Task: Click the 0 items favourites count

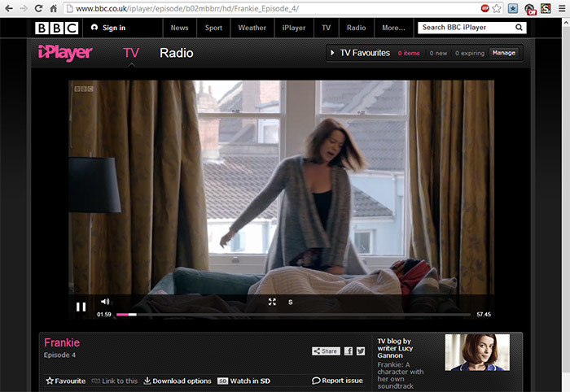Action: pos(409,54)
